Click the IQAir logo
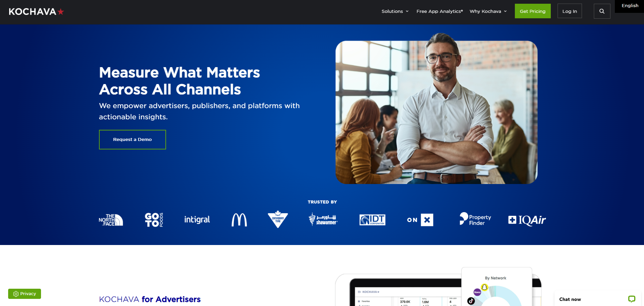The width and height of the screenshot is (644, 306). click(527, 220)
